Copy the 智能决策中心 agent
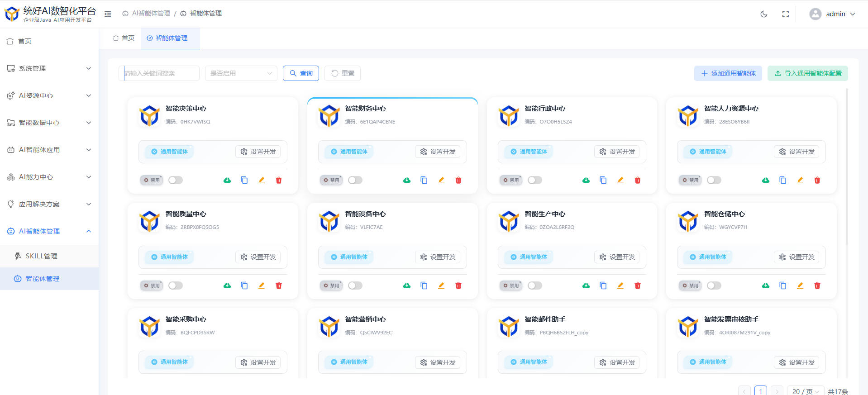This screenshot has width=868, height=395. (244, 180)
